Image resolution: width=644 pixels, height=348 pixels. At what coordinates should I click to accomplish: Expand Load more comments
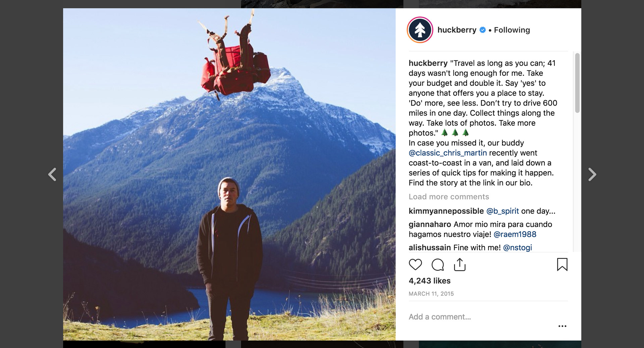[x=449, y=197]
